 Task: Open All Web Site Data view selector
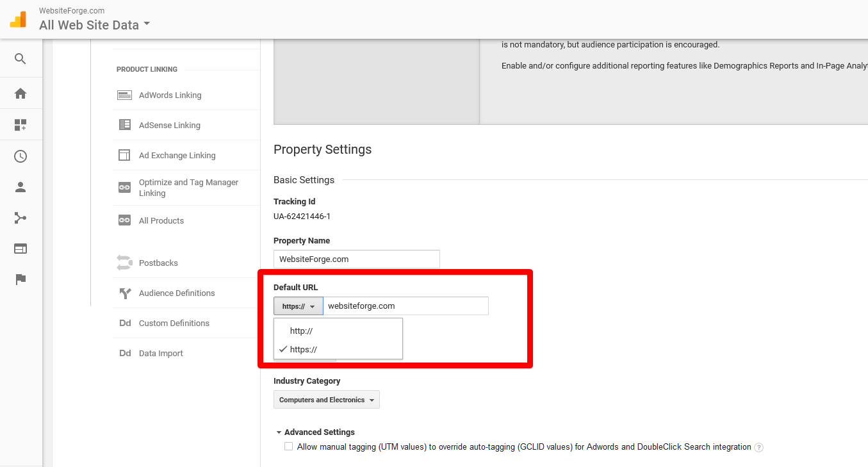[94, 25]
